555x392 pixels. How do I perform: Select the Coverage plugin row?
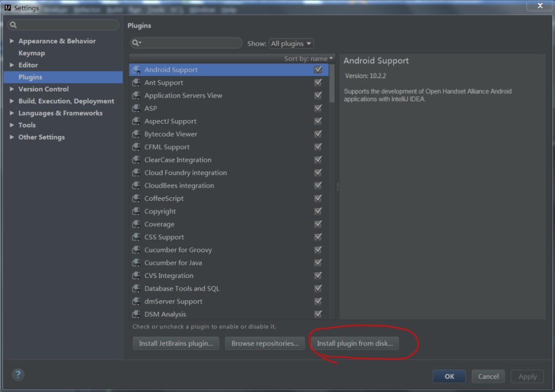pos(229,224)
